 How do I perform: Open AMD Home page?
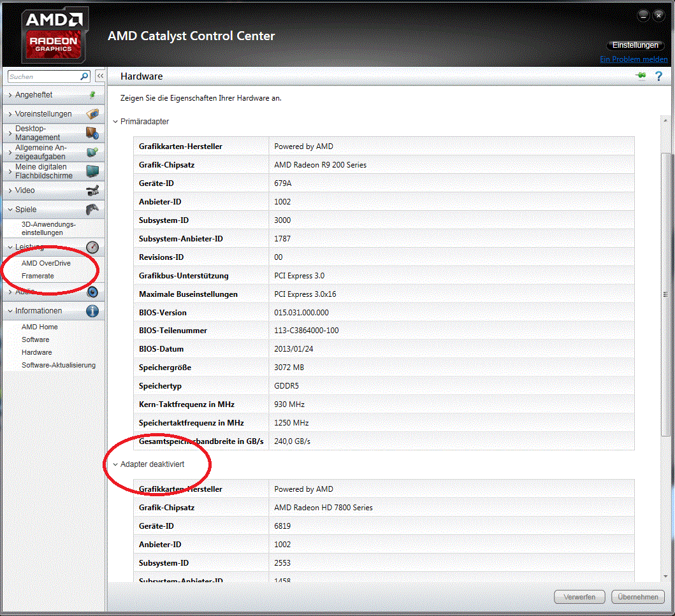40,327
